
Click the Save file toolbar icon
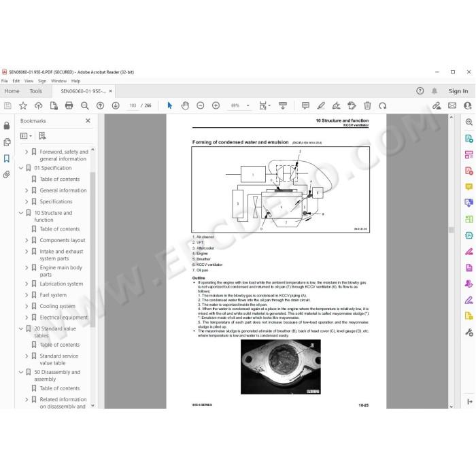[7, 105]
